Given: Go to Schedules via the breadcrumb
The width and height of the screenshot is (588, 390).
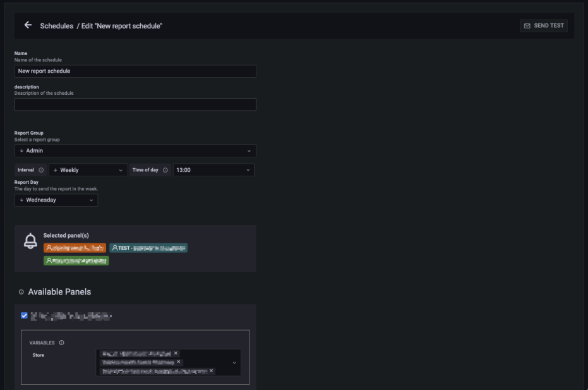Looking at the screenshot, I should tap(57, 26).
